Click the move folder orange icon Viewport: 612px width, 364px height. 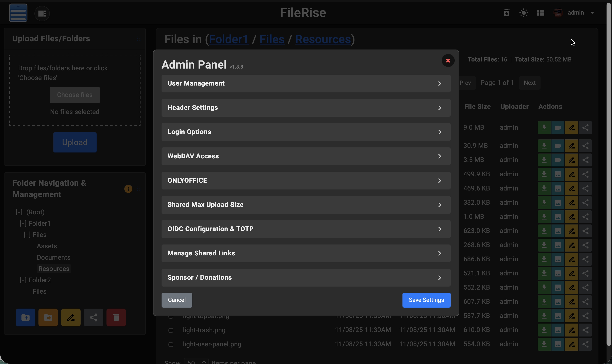48,317
